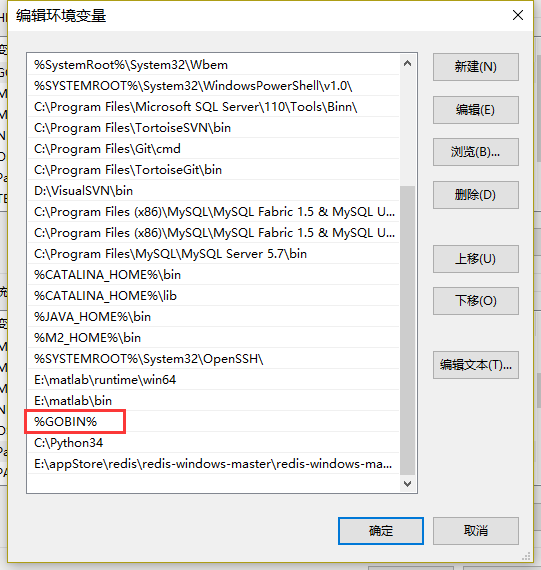Confirm with the 确定 button

pos(381,531)
